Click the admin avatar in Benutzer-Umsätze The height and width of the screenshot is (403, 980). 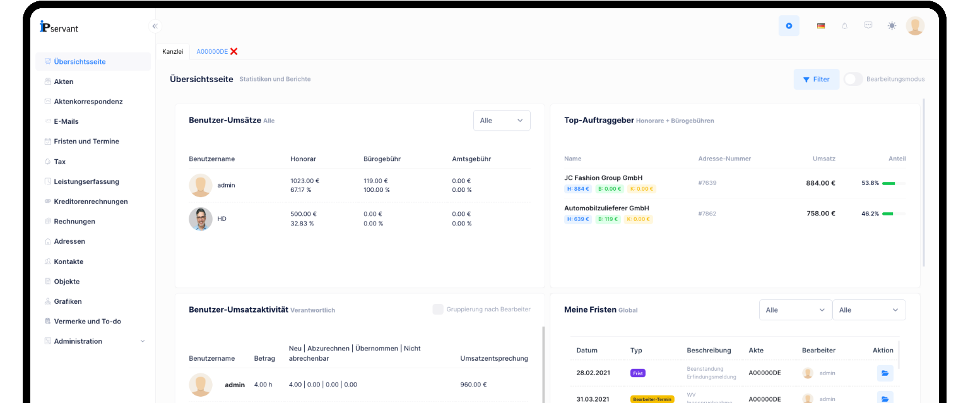pyautogui.click(x=201, y=185)
